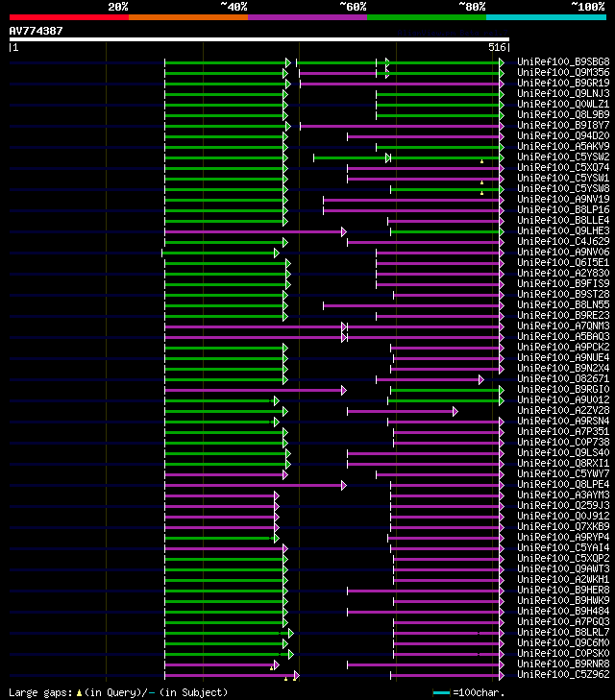The height and width of the screenshot is (700, 615).
Task: Click the UniRef100_Q8RXI1 label
Action: (563, 463)
